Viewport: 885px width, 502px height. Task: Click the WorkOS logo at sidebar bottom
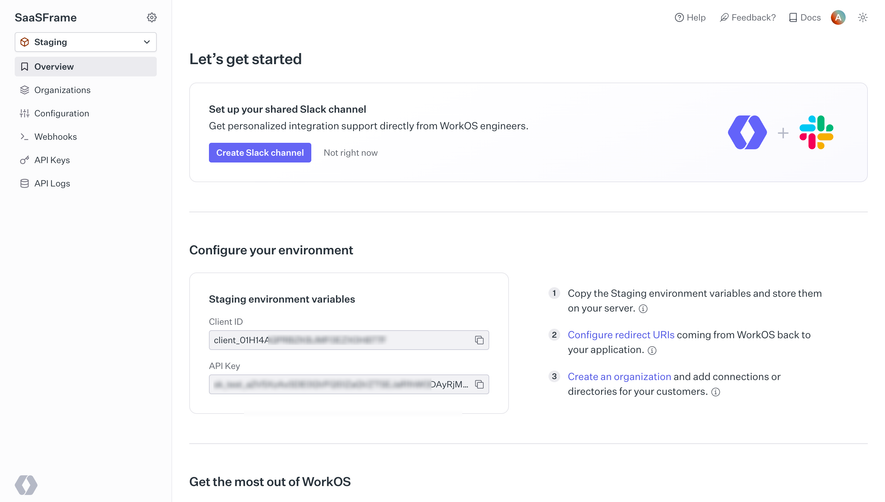pos(26,484)
